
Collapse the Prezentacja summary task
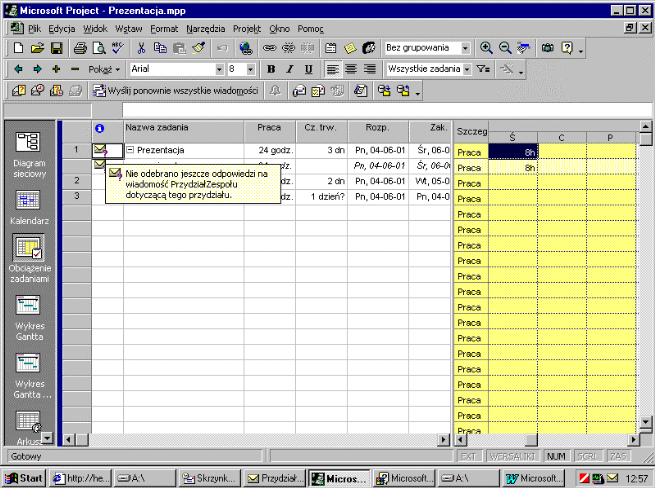[x=130, y=150]
